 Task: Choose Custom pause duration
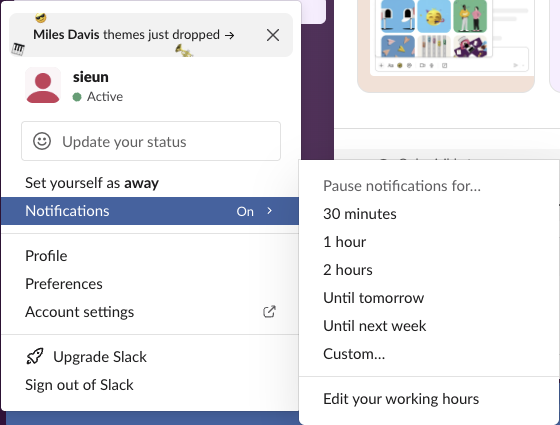[x=429, y=354]
